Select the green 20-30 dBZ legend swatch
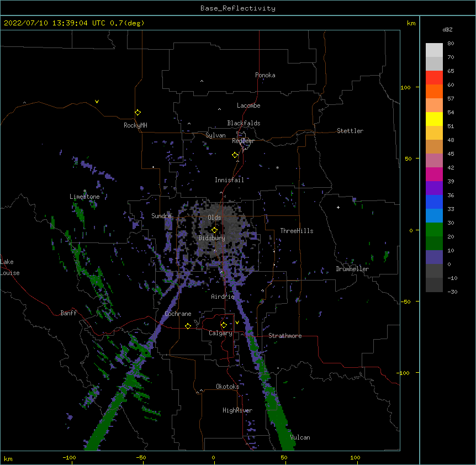Viewport: 476px width, 465px height. pyautogui.click(x=434, y=230)
